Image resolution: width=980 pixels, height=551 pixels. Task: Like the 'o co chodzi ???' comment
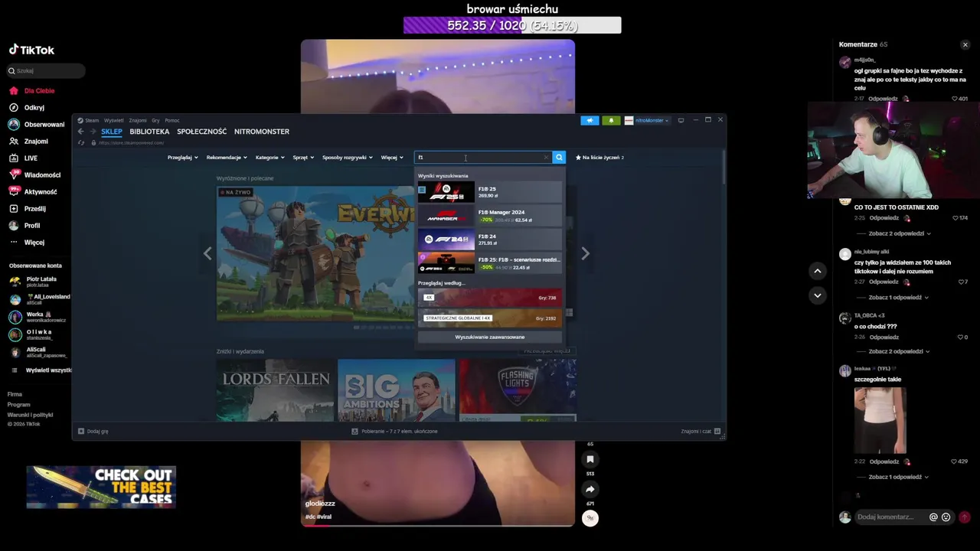coord(960,337)
